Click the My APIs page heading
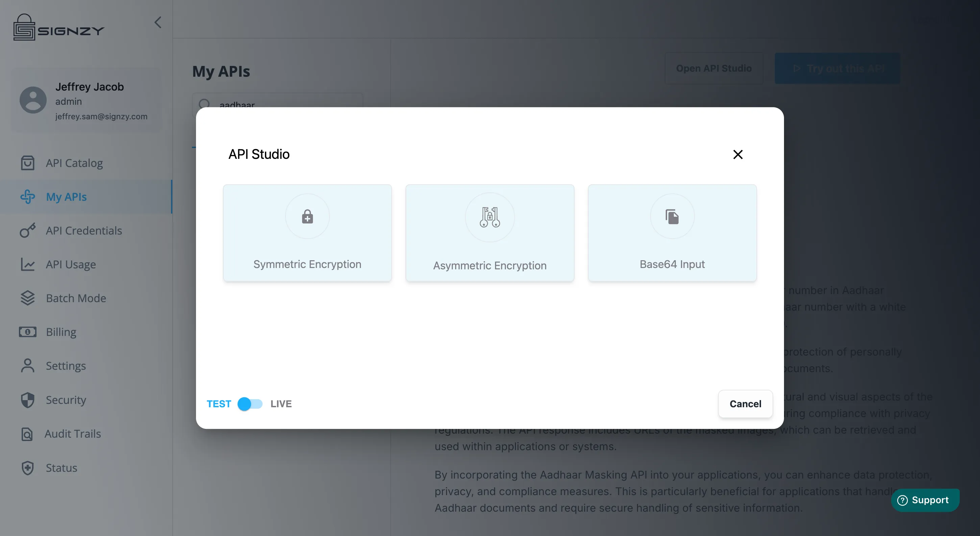This screenshot has width=980, height=536. (x=221, y=72)
